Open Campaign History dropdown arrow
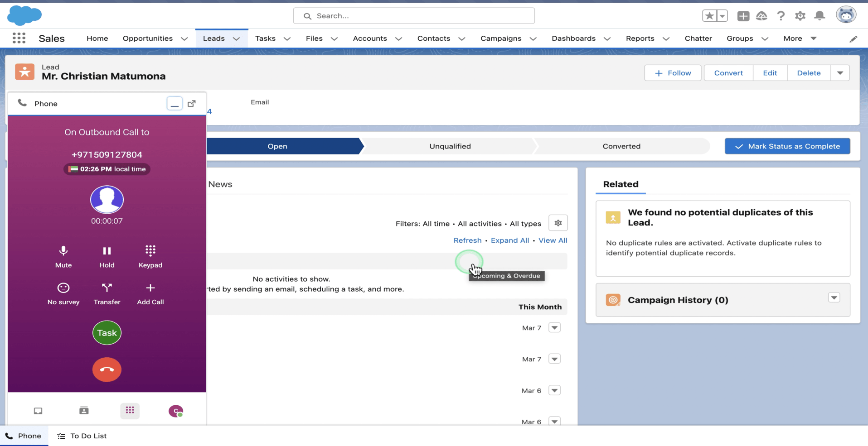 [834, 297]
